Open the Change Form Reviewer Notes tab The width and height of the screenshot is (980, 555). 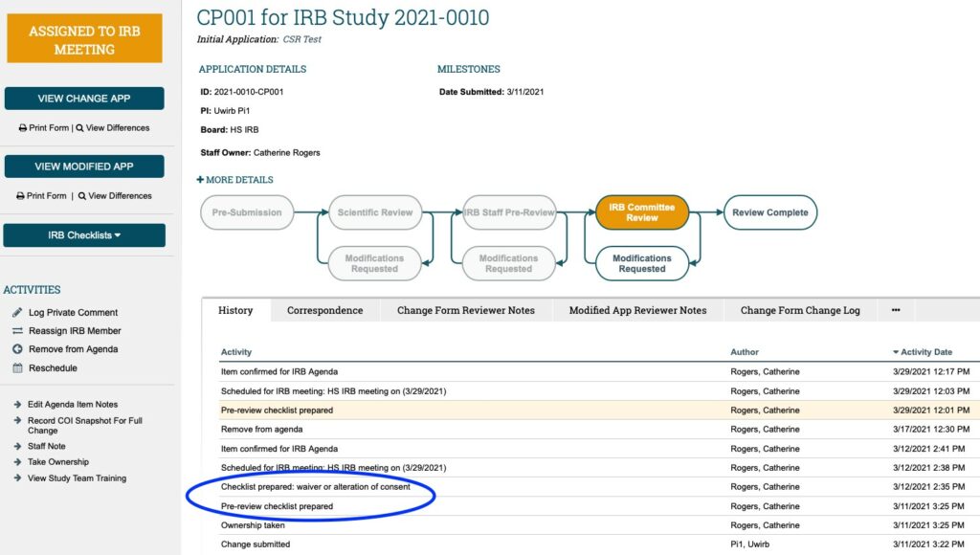click(465, 310)
